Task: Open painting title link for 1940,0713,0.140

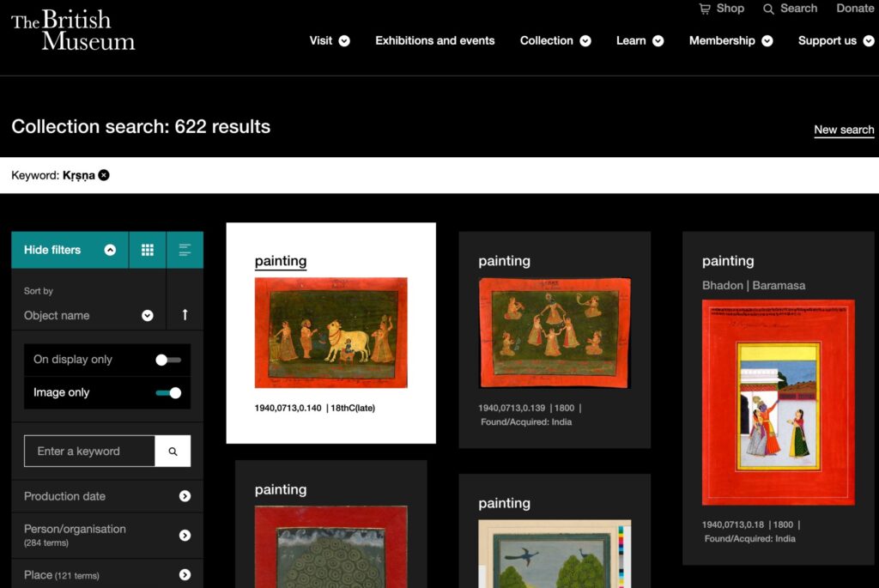Action: click(x=281, y=261)
